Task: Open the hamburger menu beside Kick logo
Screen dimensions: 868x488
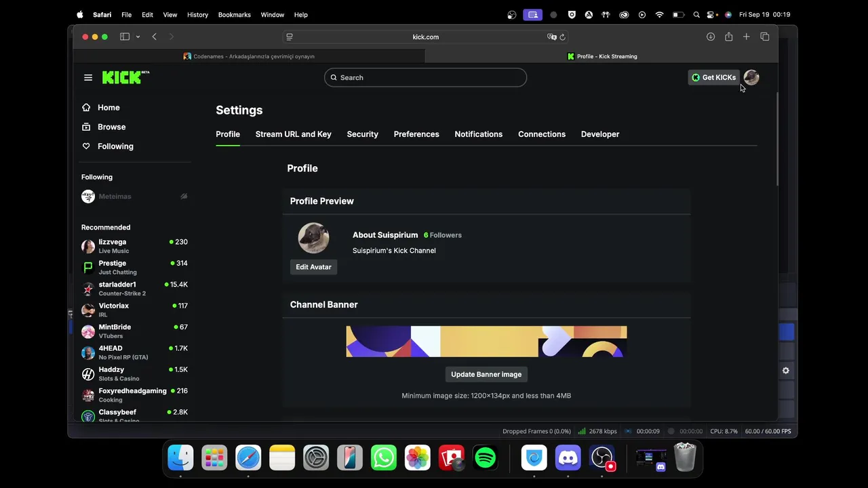Action: click(88, 77)
